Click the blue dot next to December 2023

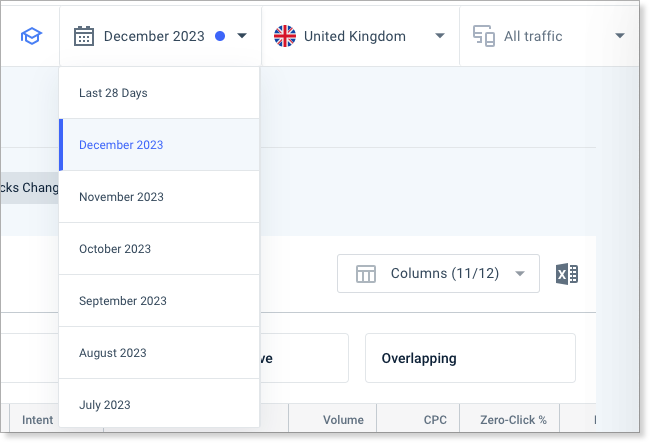pos(220,36)
